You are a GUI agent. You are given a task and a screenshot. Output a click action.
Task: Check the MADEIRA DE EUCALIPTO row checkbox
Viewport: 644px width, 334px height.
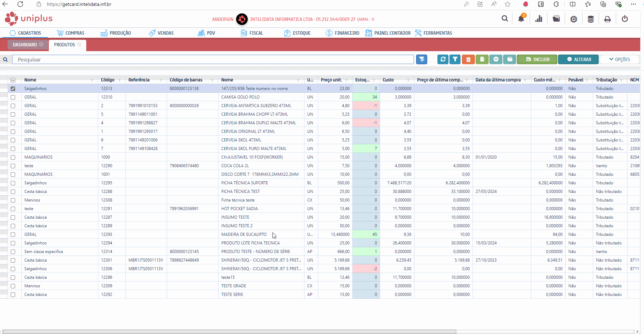click(x=13, y=234)
